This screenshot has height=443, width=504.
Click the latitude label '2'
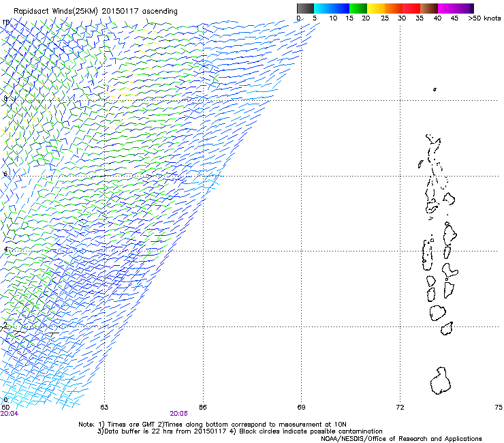(x=5, y=325)
